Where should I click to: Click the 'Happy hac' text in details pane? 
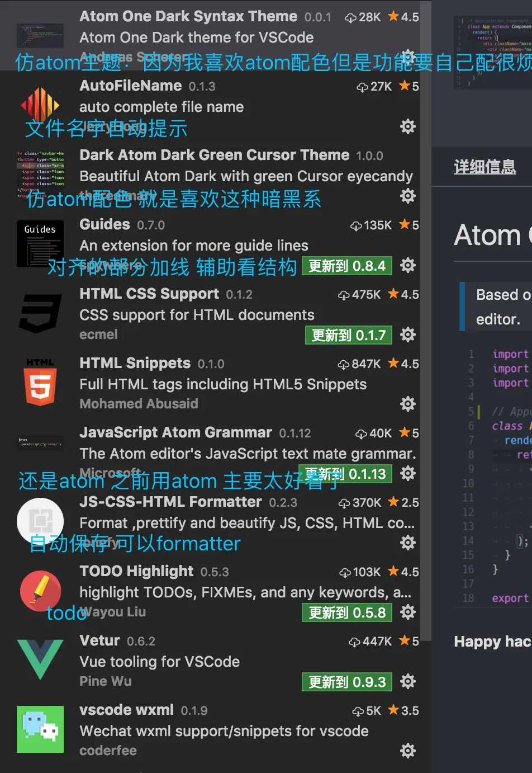[492, 642]
